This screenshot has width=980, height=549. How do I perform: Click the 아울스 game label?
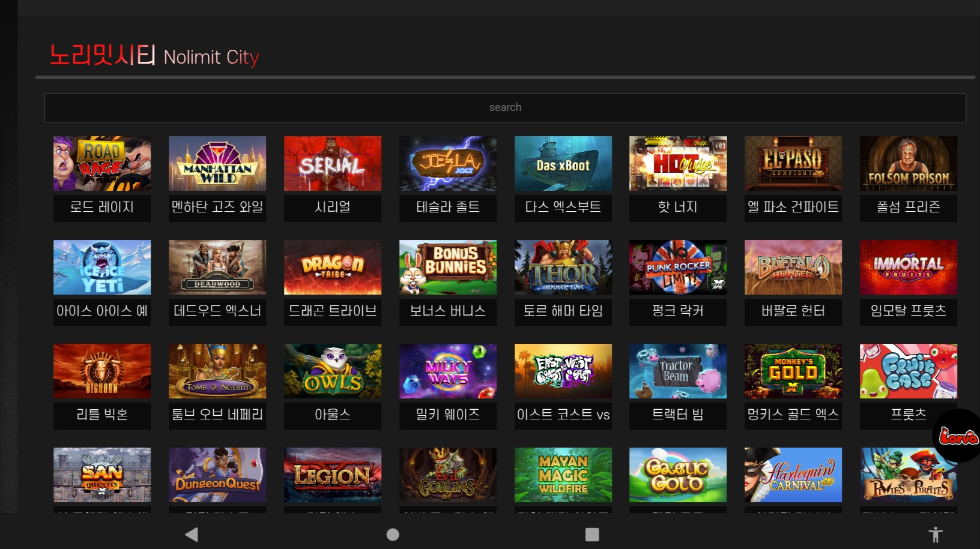pyautogui.click(x=333, y=415)
